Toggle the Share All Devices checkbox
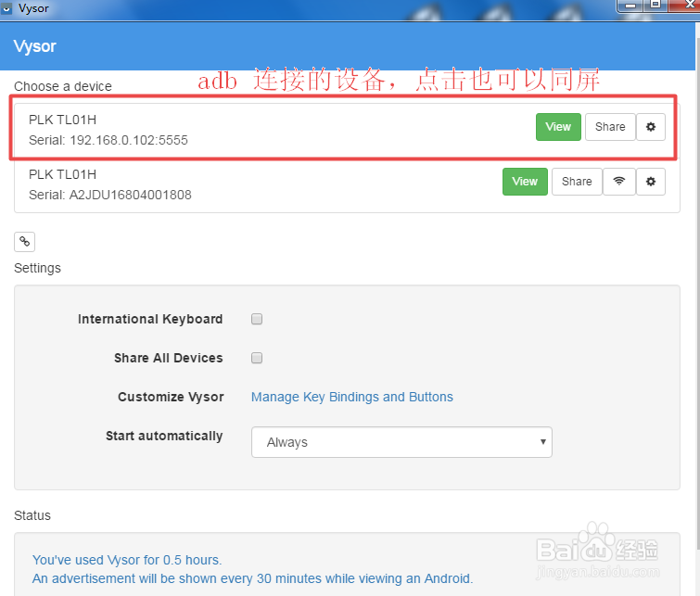Viewport: 700px width, 596px height. click(x=257, y=358)
